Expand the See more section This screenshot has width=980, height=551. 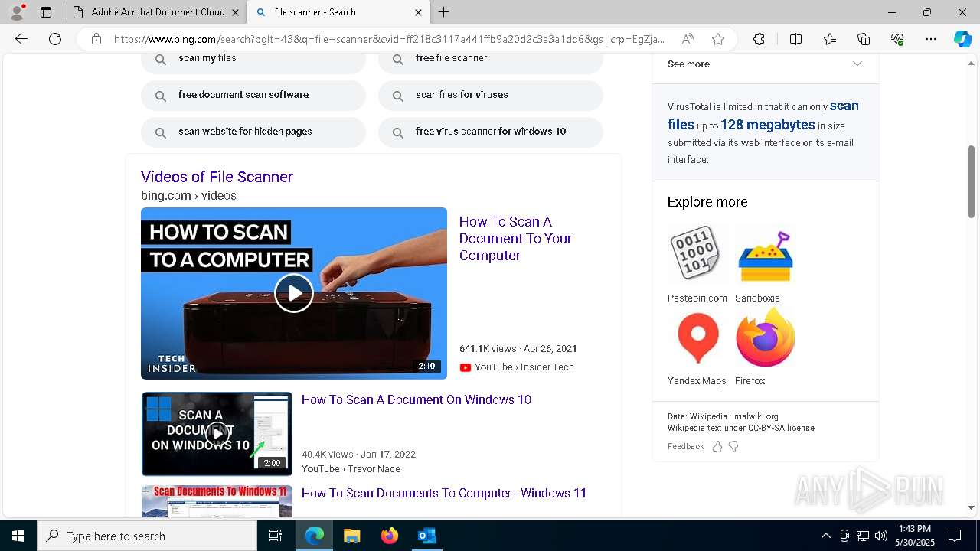tap(766, 64)
